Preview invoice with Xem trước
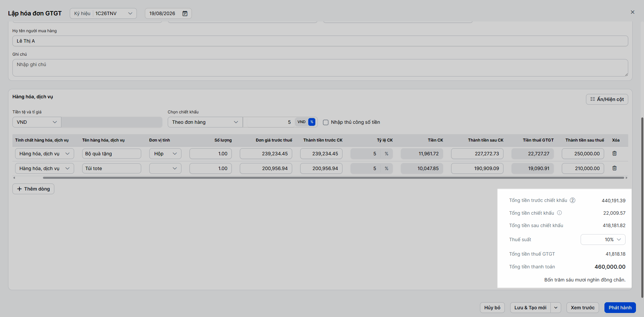 [583, 308]
